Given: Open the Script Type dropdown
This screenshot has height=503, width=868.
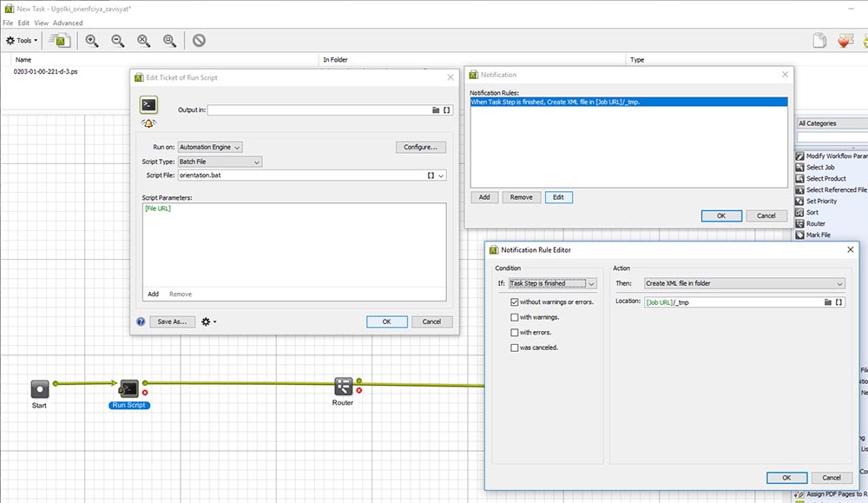Looking at the screenshot, I should click(x=220, y=162).
